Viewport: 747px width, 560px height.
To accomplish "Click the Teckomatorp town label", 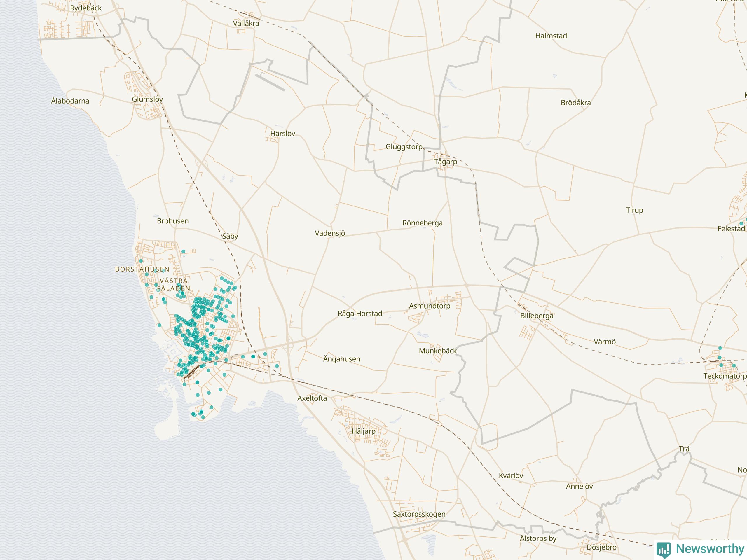I will tap(725, 376).
